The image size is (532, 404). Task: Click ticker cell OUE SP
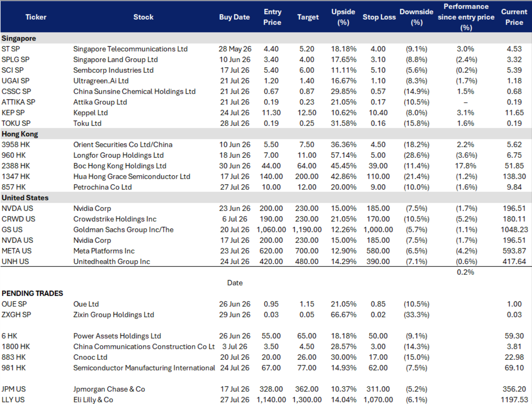point(14,304)
